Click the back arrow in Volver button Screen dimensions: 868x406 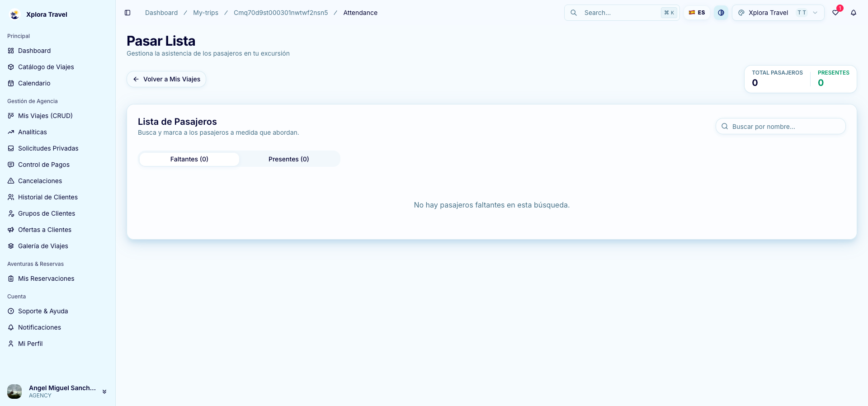tap(136, 79)
